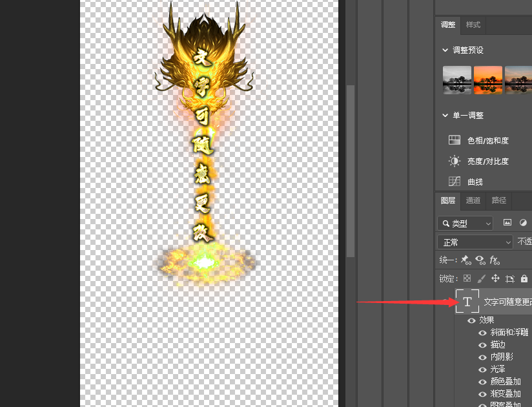Viewport: 532px width, 407px height.
Task: Switch to the 调整 tab
Action: coord(448,25)
